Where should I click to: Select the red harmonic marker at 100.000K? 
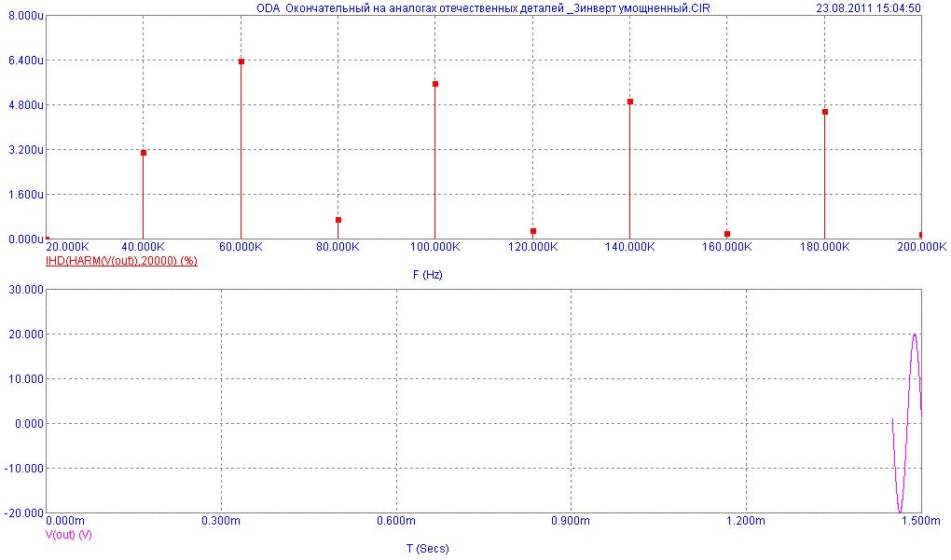435,84
